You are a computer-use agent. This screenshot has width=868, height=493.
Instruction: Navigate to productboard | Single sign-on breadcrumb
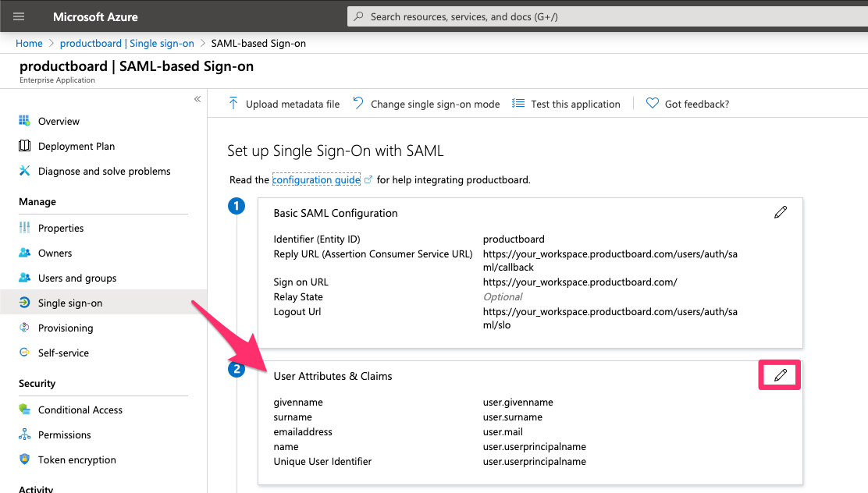(x=126, y=43)
